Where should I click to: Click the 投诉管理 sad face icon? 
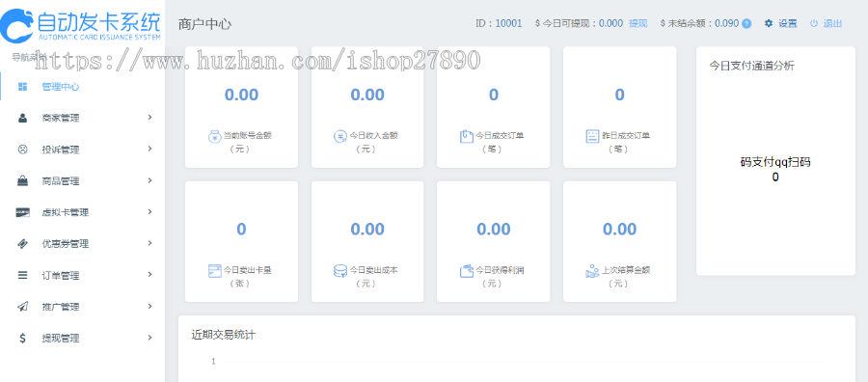point(23,149)
